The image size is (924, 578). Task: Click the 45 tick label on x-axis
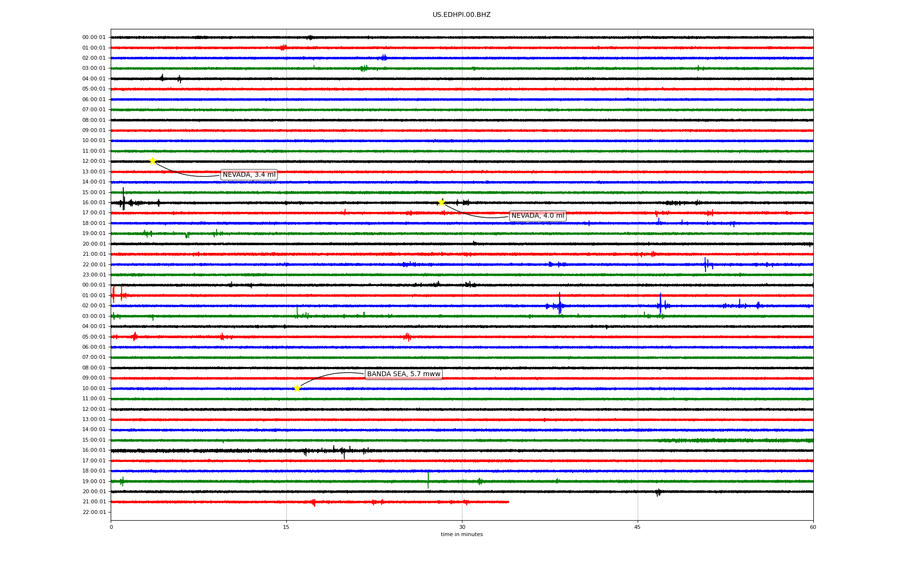(x=638, y=527)
